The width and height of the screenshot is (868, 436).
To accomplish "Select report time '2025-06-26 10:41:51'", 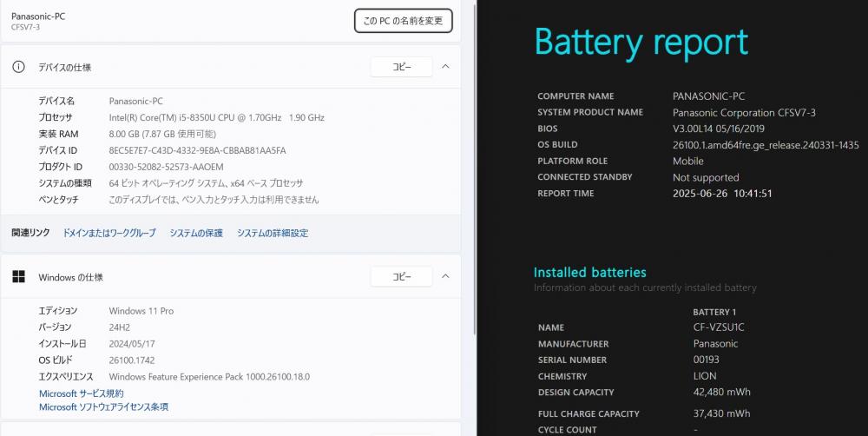I will 722,194.
